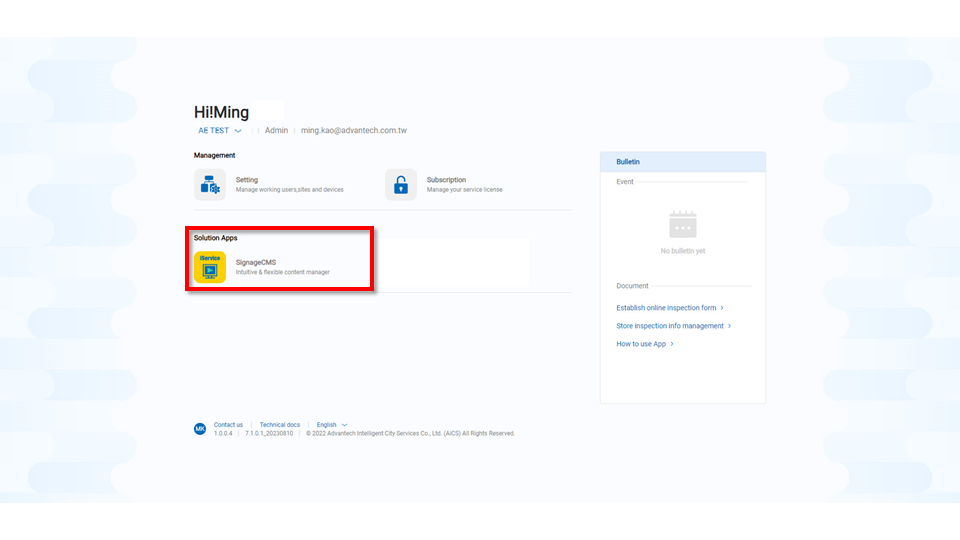
Task: Open the How to use App guide
Action: (641, 344)
